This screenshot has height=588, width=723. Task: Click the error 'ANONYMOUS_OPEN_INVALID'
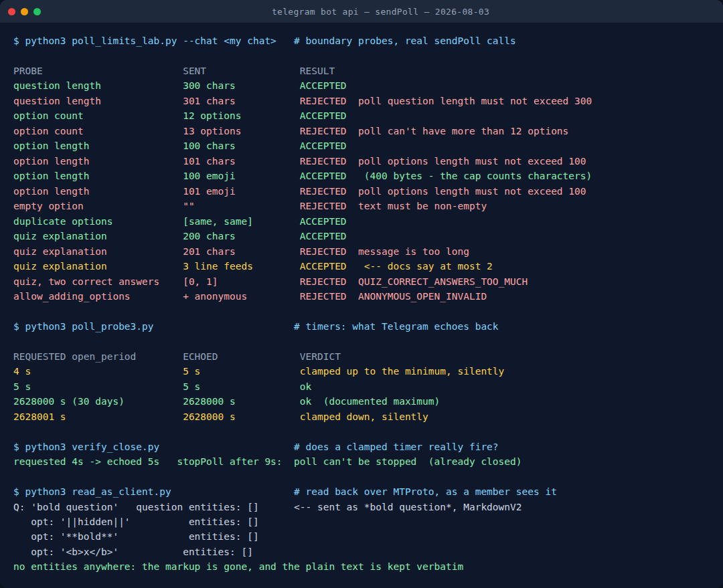click(x=422, y=296)
